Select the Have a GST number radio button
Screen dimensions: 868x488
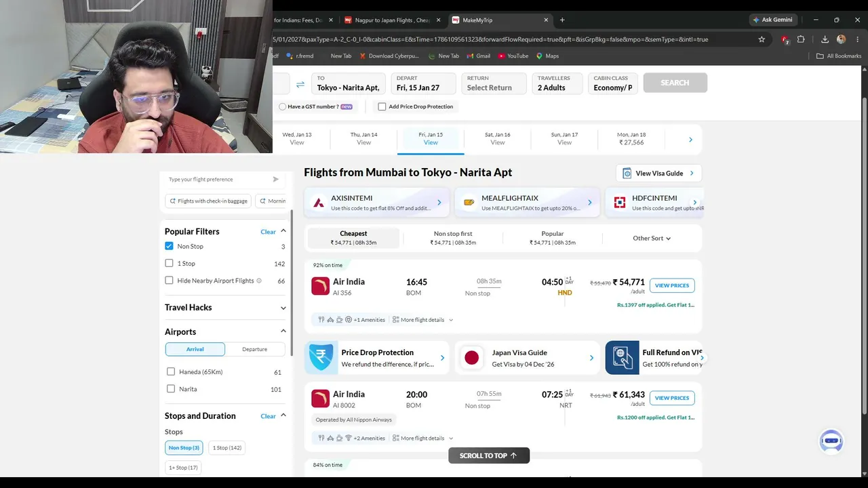(x=283, y=106)
